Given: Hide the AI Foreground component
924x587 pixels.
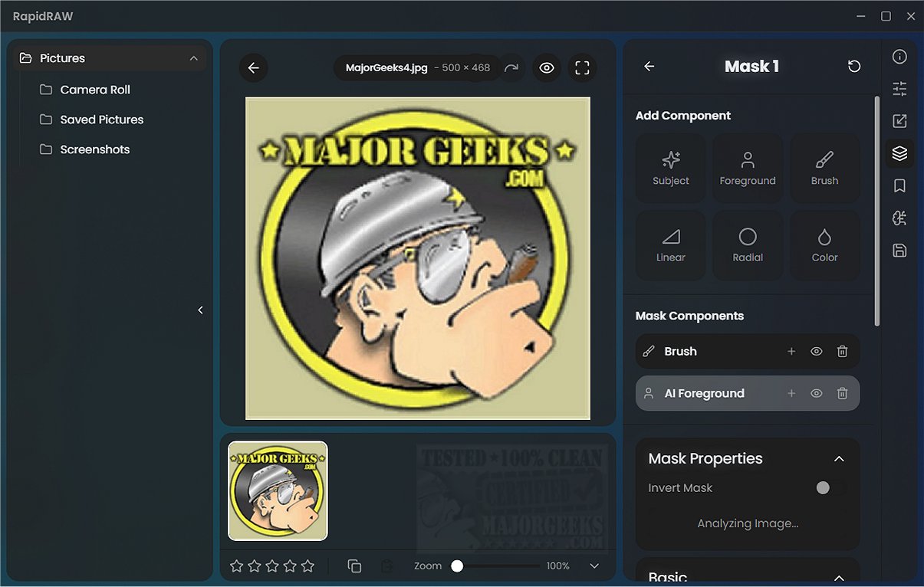Looking at the screenshot, I should coord(817,393).
